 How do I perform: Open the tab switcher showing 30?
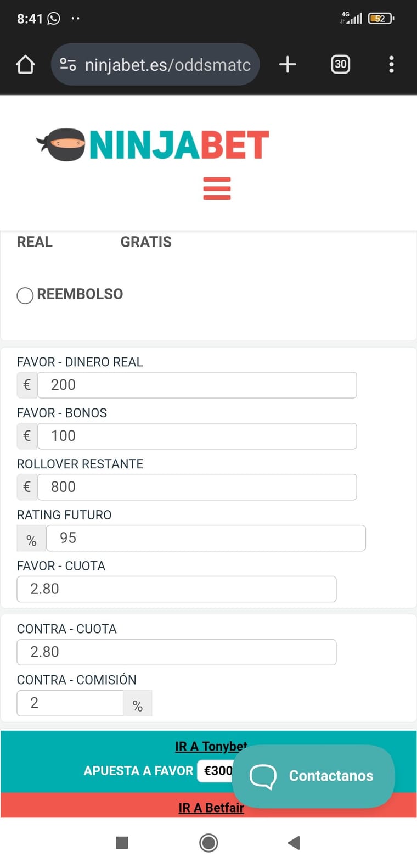click(340, 65)
